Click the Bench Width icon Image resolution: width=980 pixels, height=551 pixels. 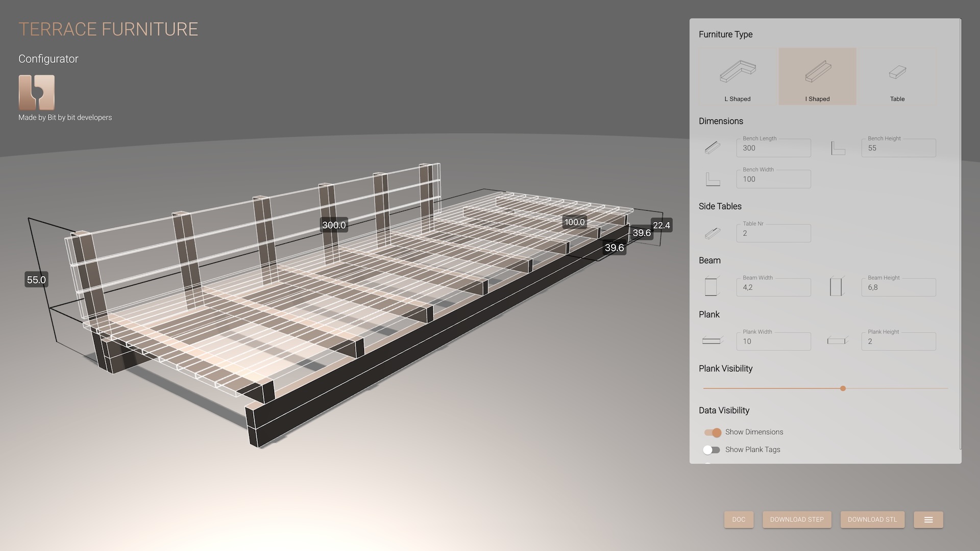pyautogui.click(x=713, y=179)
